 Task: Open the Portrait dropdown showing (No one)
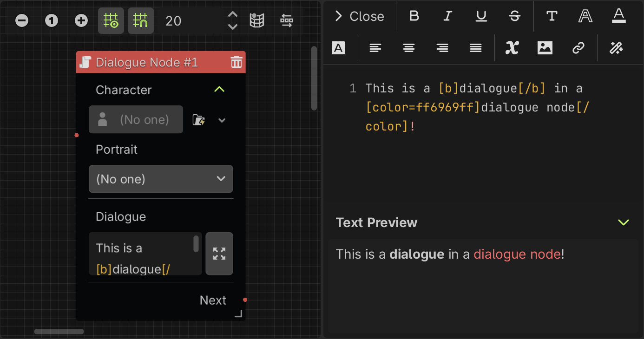coord(161,179)
